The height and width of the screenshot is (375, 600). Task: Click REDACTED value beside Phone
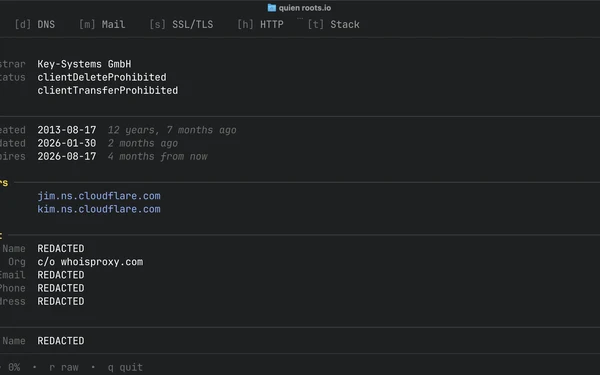click(x=60, y=288)
